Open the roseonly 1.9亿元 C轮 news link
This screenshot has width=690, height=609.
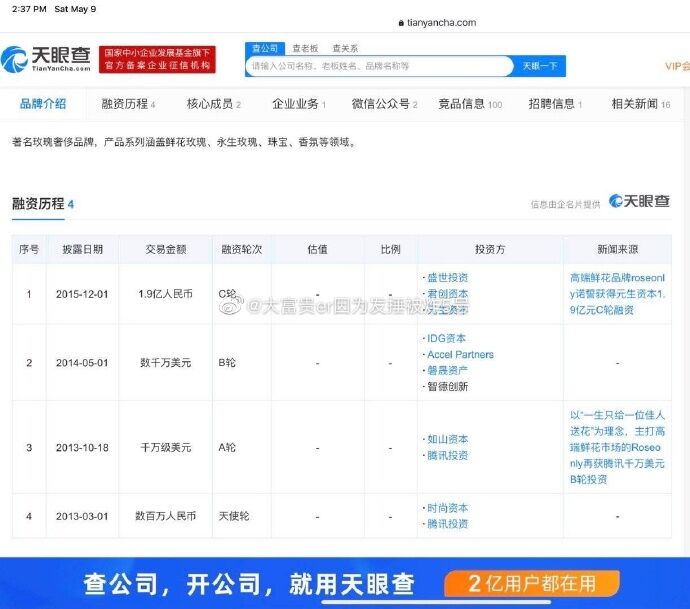(x=617, y=294)
